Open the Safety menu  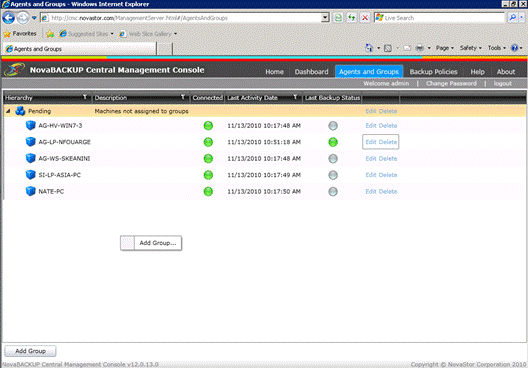tap(470, 48)
